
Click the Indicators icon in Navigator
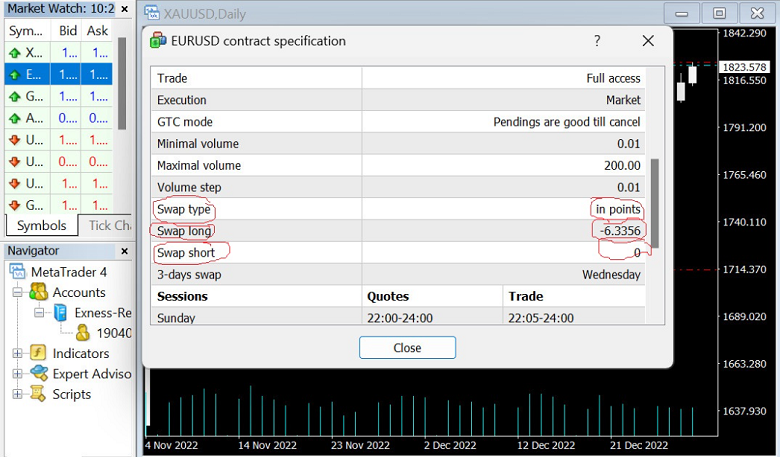coord(39,353)
